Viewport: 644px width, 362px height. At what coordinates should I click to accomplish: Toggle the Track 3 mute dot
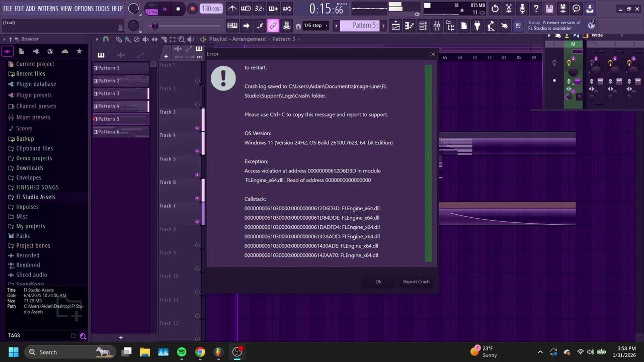[197, 128]
